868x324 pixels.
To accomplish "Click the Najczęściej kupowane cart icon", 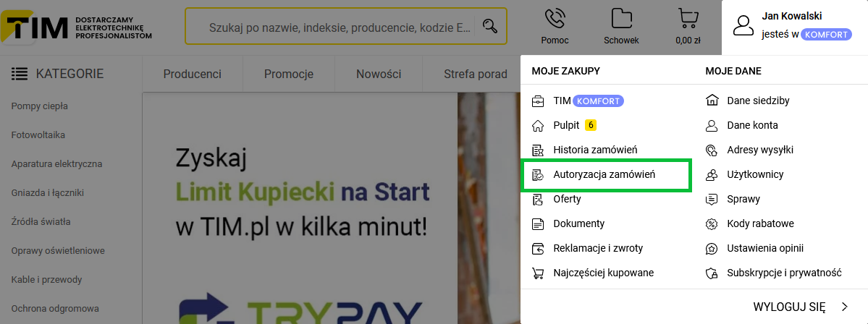I will click(537, 273).
